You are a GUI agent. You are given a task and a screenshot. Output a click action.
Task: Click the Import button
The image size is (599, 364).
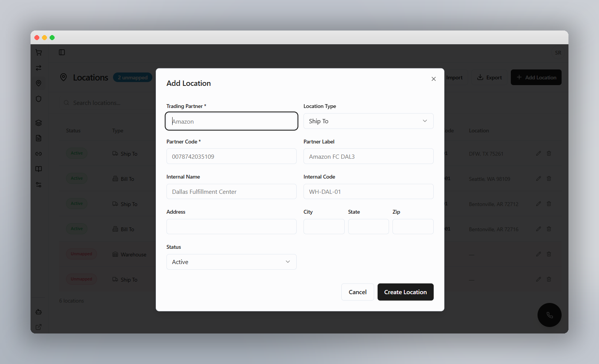pos(454,77)
